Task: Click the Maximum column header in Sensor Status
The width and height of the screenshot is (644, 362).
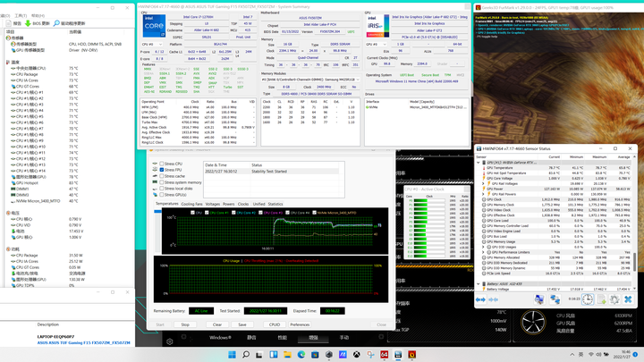Action: coord(599,156)
